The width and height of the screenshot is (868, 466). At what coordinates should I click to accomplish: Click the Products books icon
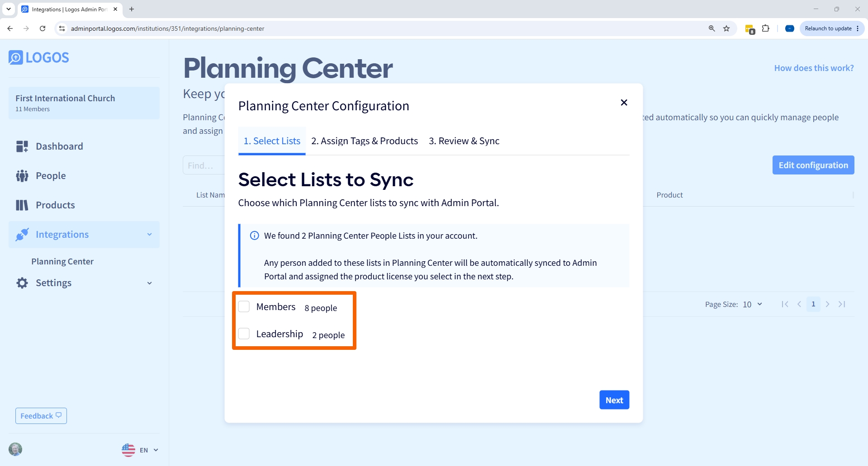click(22, 205)
